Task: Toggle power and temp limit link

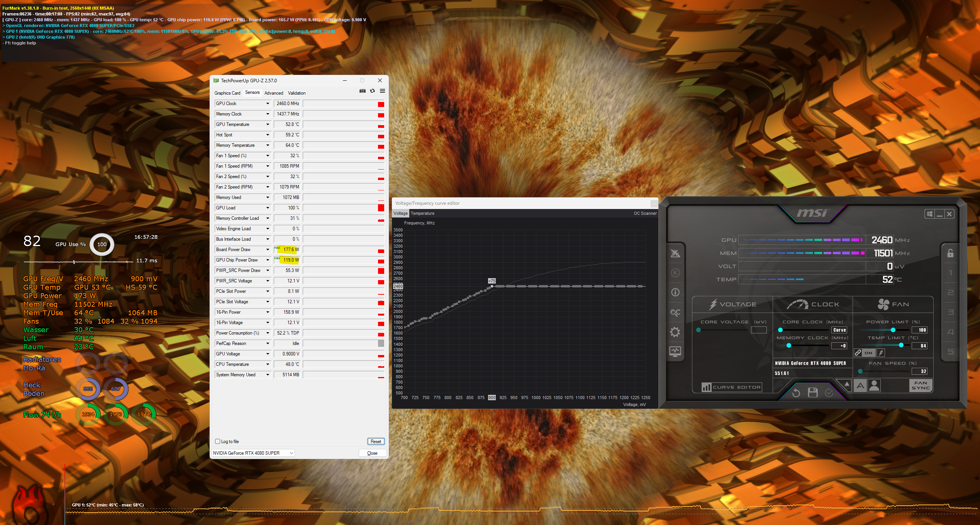Action: coord(858,353)
